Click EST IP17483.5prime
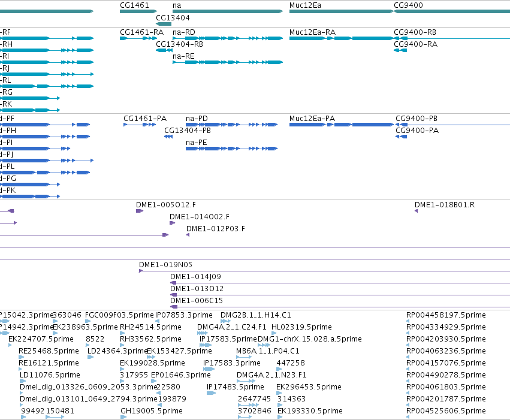This screenshot has height=420, width=510. click(235, 387)
